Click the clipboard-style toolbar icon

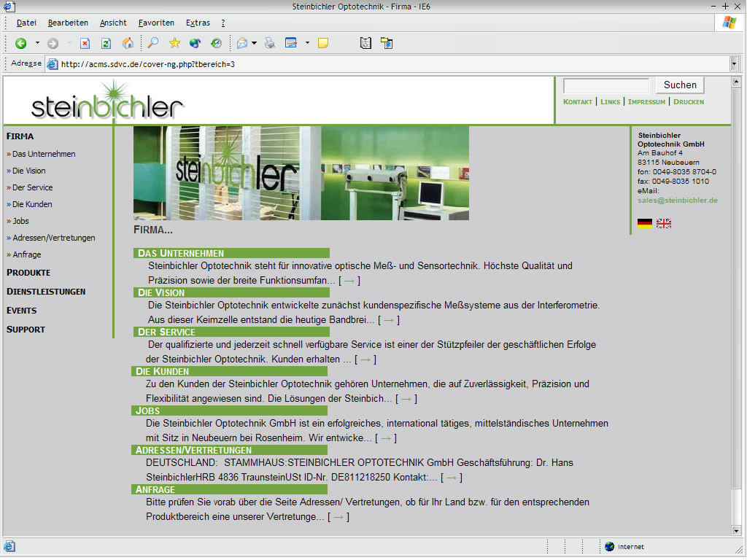coord(365,43)
